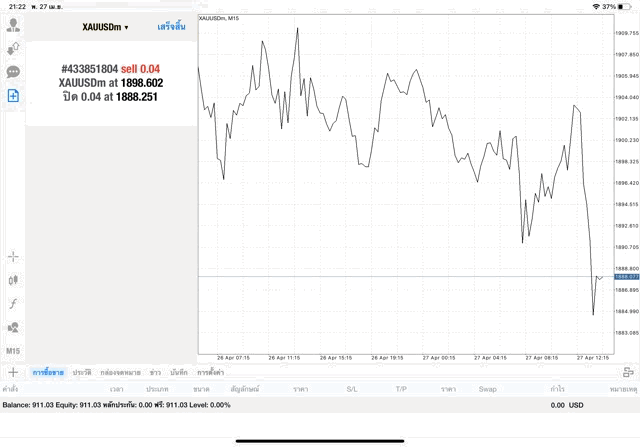Open the indicators function icon
Viewport: 640px width, 447px height.
[x=13, y=304]
